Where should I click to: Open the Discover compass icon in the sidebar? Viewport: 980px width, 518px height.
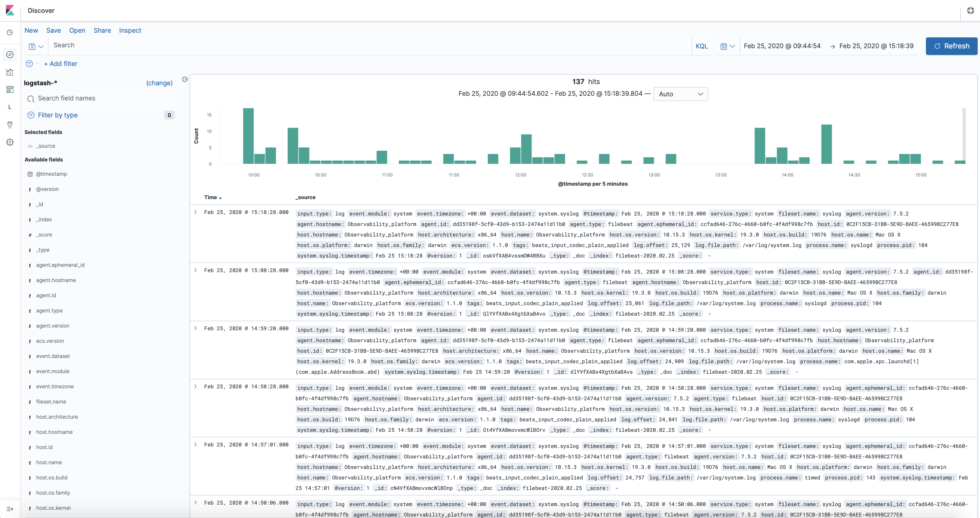tap(10, 55)
